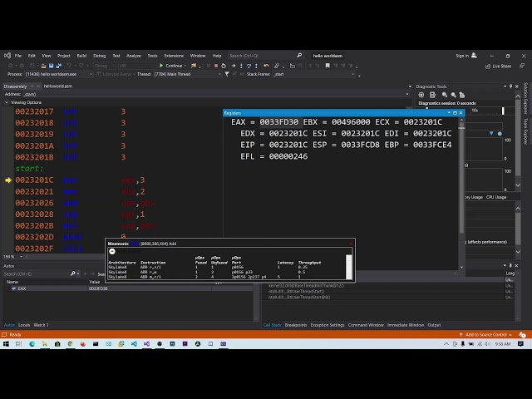The width and height of the screenshot is (532, 399).
Task: Click the Save All icon in the toolbar
Action: click(59, 66)
